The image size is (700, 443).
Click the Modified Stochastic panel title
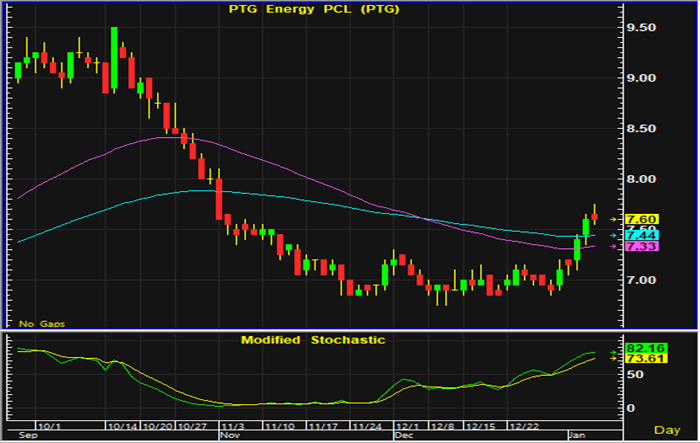(312, 340)
